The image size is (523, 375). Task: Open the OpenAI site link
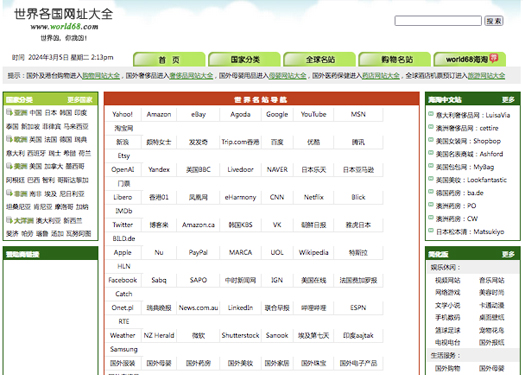pos(122,169)
